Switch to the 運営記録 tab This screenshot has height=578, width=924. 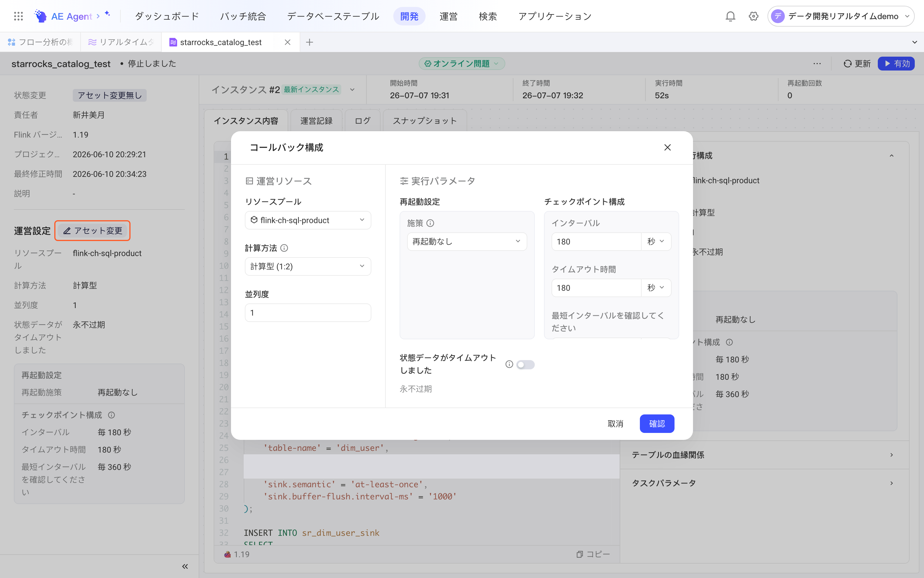(x=316, y=121)
